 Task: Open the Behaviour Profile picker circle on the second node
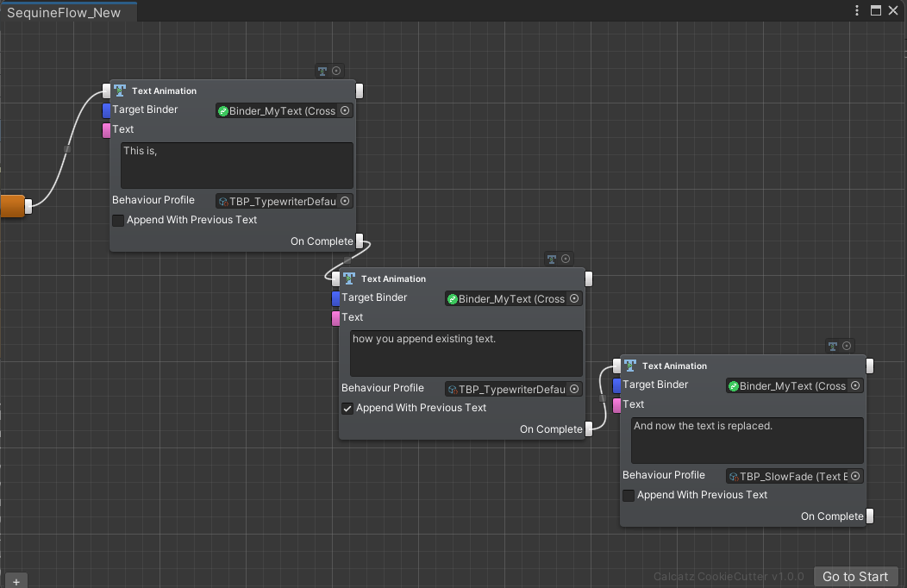(x=574, y=389)
